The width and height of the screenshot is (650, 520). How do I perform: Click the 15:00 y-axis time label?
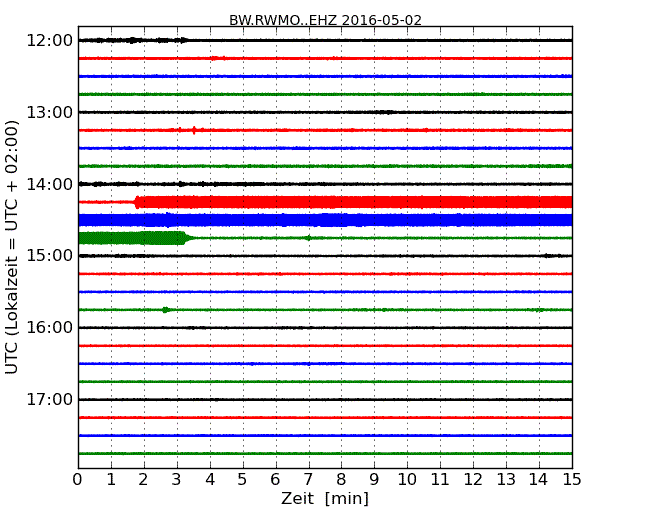49,255
